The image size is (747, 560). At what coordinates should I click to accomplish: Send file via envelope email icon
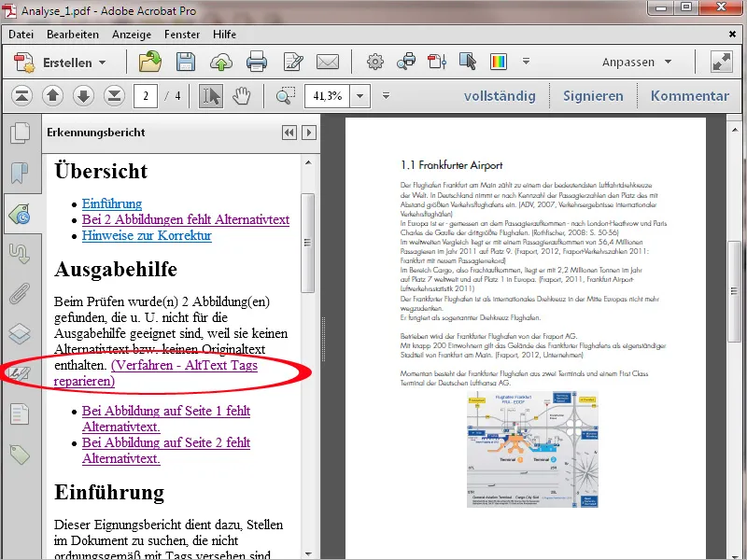click(328, 62)
